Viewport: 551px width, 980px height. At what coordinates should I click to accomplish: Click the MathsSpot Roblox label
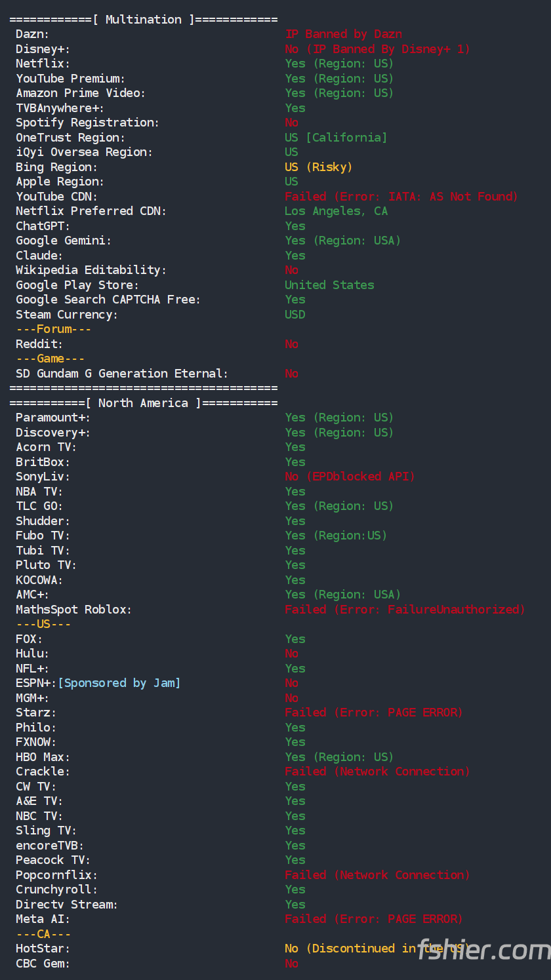pos(73,610)
